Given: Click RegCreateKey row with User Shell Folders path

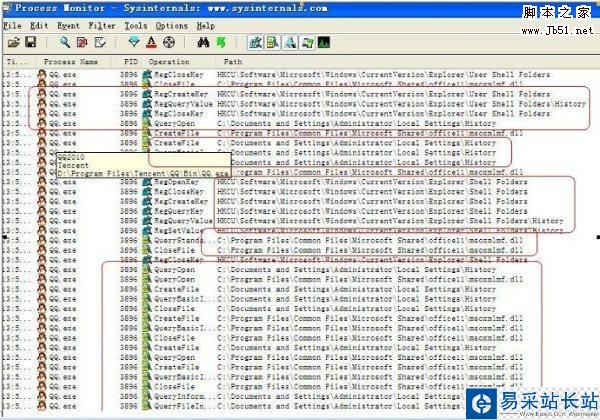Looking at the screenshot, I should pyautogui.click(x=300, y=94).
